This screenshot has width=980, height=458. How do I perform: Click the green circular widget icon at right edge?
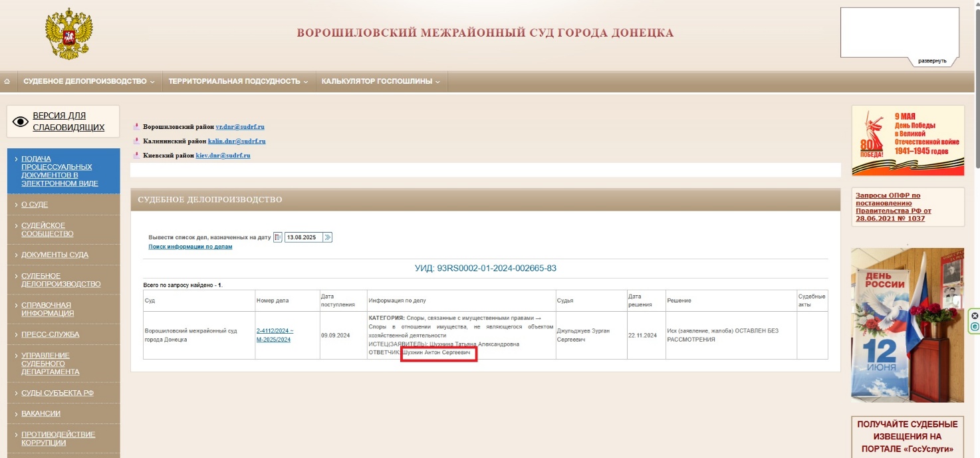[x=975, y=326]
